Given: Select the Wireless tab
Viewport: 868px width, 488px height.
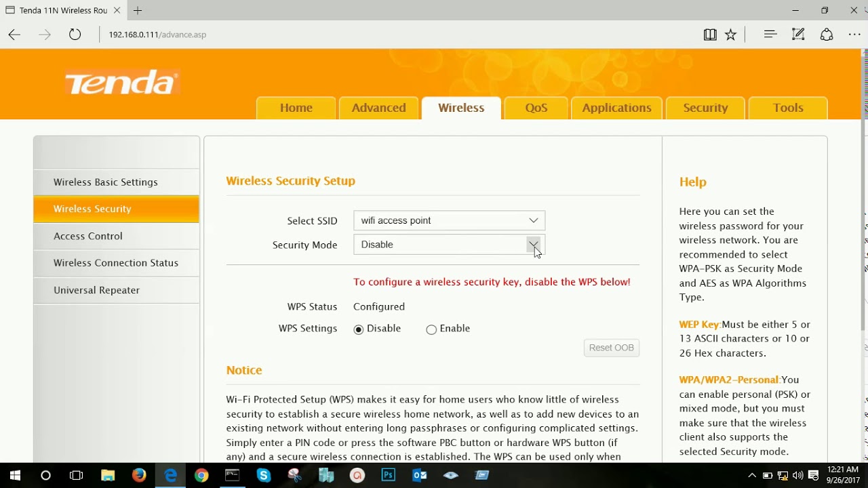Looking at the screenshot, I should point(461,108).
